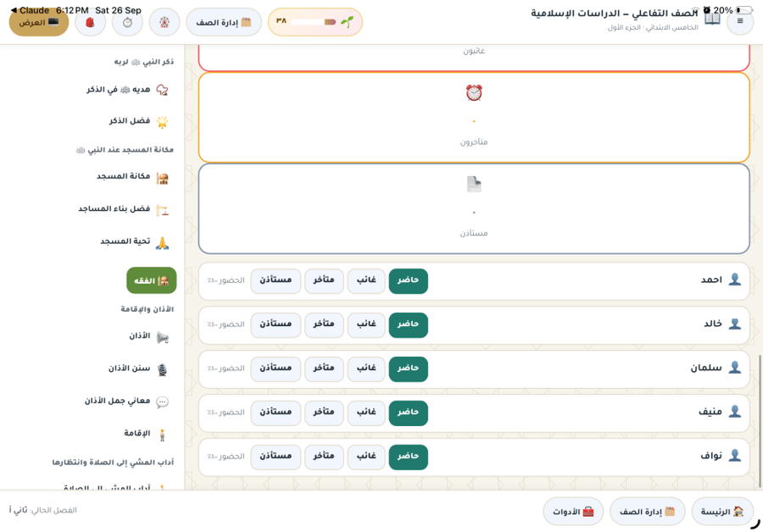Click the مستأذن excused students box
This screenshot has height=532, width=763.
473,208
